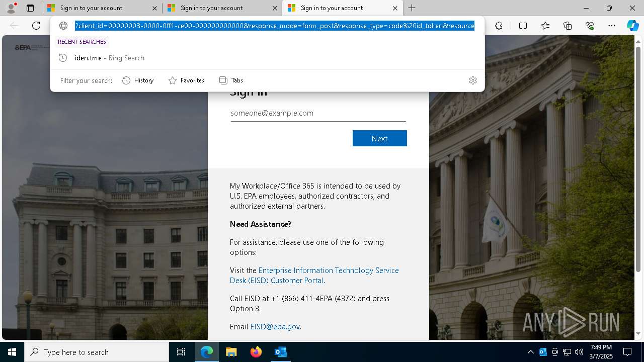Select recent search iden.tme
The width and height of the screenshot is (644, 362).
[267, 58]
